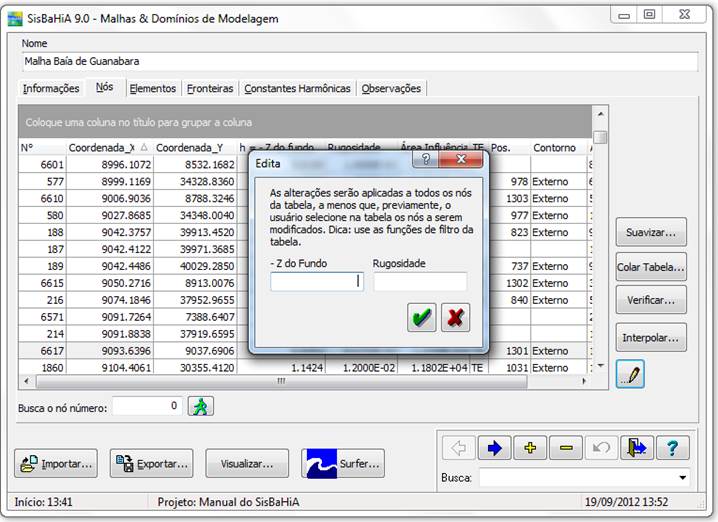The image size is (718, 522).
Task: Open the Exportar... button
Action: (x=152, y=463)
